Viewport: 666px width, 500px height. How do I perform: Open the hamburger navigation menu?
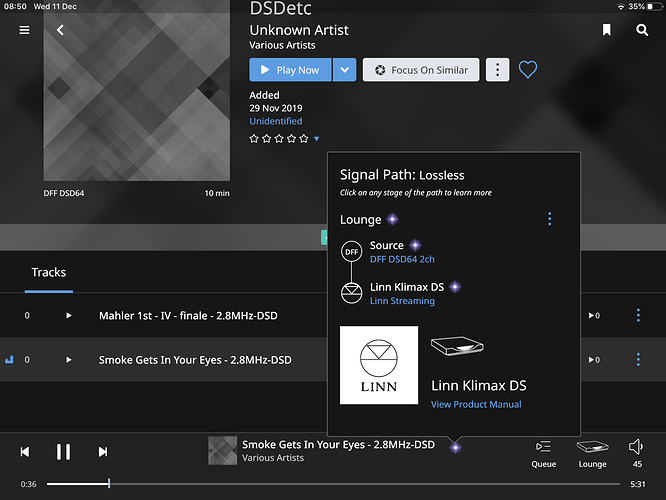pyautogui.click(x=24, y=30)
